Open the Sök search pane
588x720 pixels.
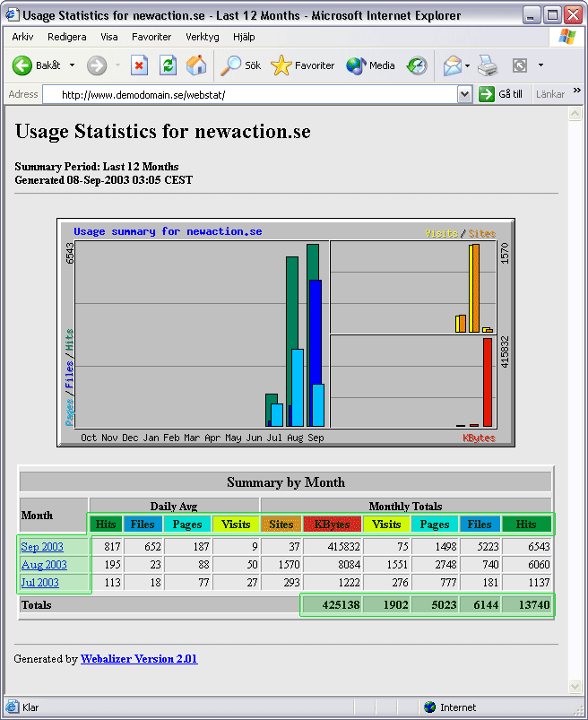(241, 65)
